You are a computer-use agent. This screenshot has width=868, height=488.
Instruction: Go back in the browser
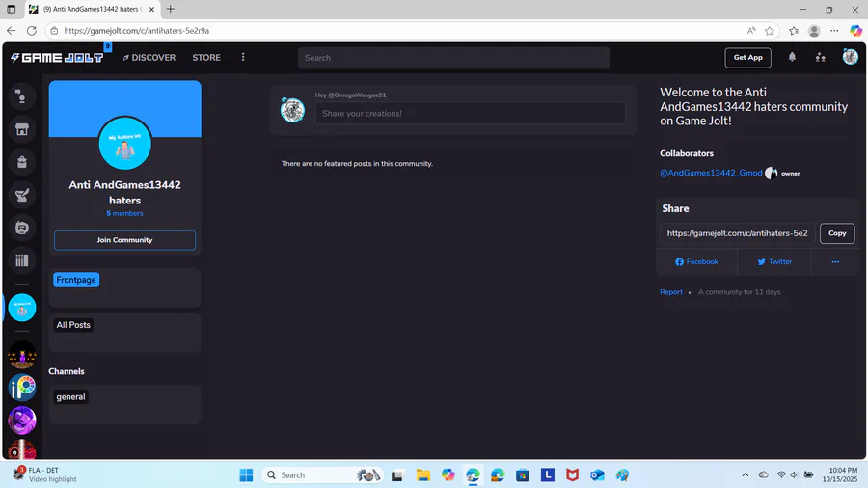(11, 31)
